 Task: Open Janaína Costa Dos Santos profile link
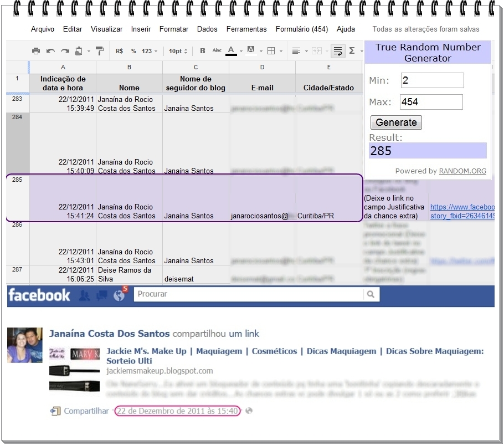pyautogui.click(x=109, y=334)
